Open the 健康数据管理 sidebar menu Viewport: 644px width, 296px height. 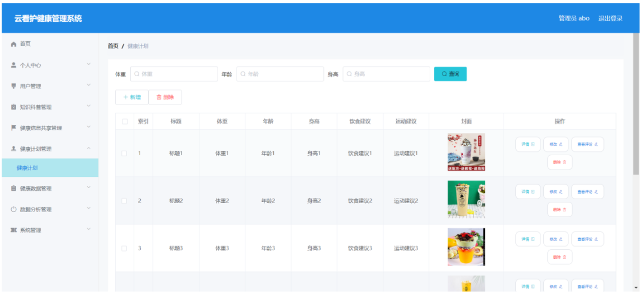pos(50,188)
